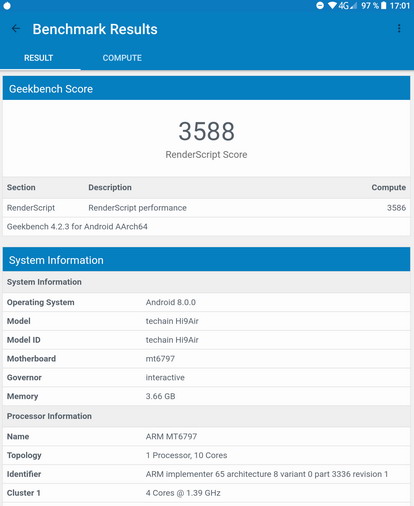Tap Geekbench 4.2.3 for Android AArch64 line
Viewport: 414px width, 506px height.
tap(77, 227)
